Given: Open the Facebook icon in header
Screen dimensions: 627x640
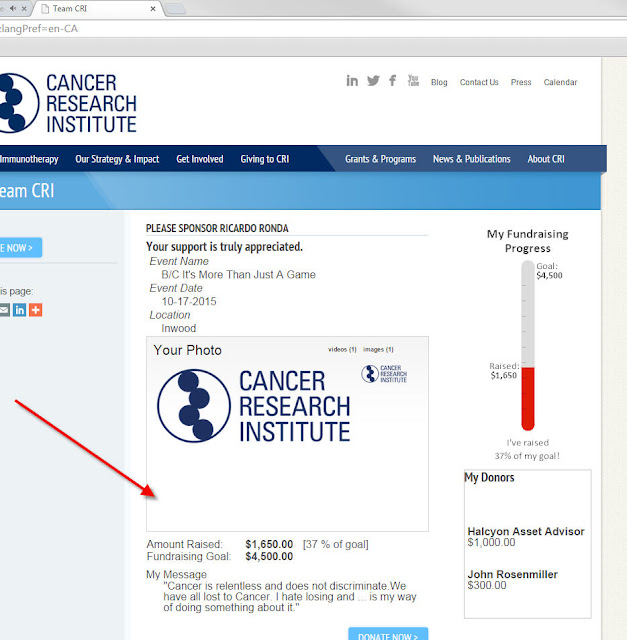Looking at the screenshot, I should (392, 80).
